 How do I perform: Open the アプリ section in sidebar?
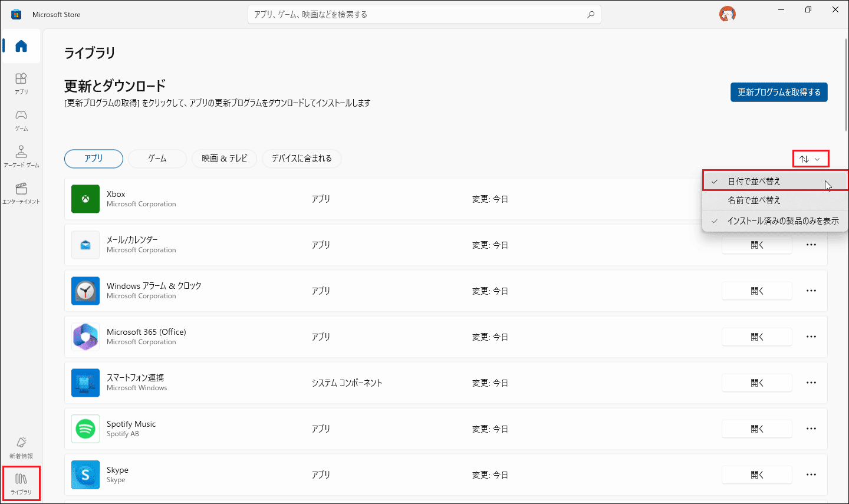pos(21,83)
